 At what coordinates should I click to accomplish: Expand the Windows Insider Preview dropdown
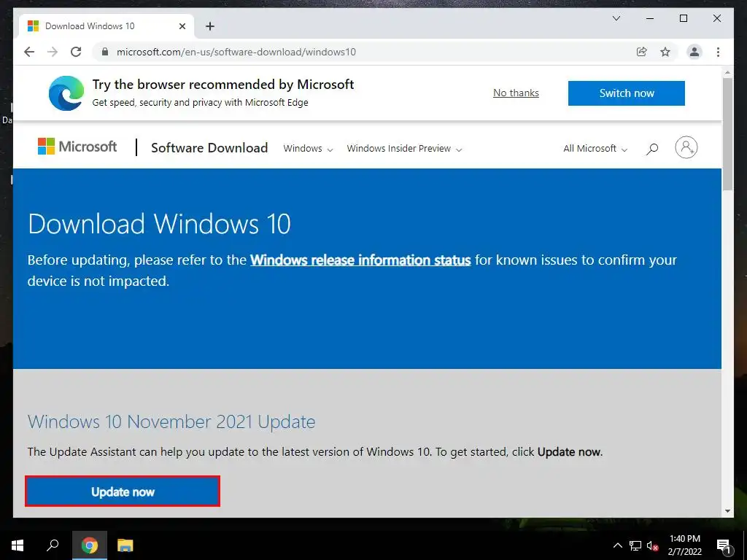pyautogui.click(x=404, y=149)
